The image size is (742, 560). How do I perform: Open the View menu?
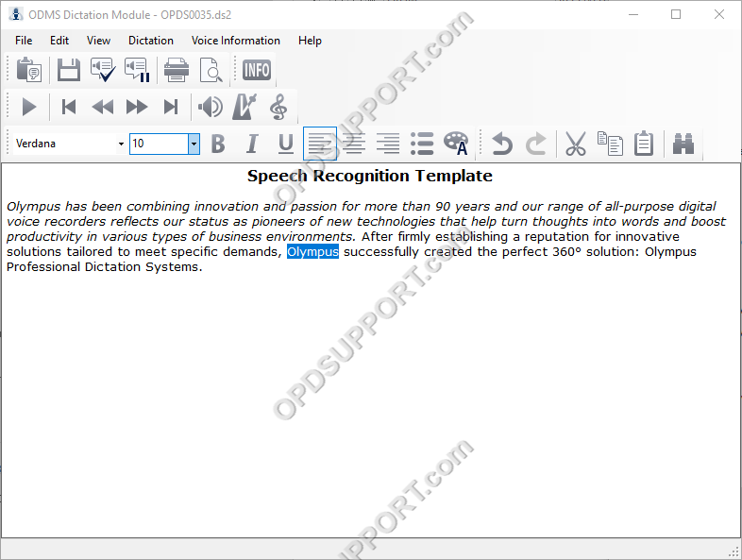[98, 41]
